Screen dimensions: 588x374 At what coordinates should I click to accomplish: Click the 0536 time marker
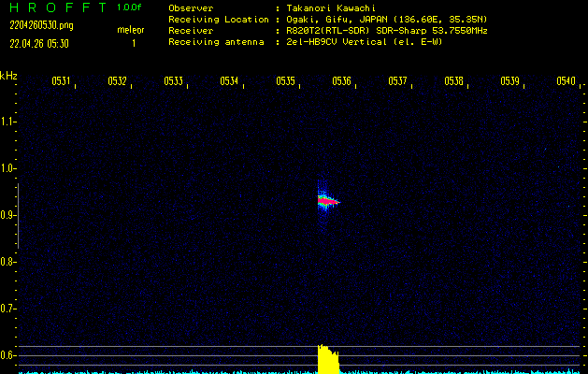coord(341,81)
